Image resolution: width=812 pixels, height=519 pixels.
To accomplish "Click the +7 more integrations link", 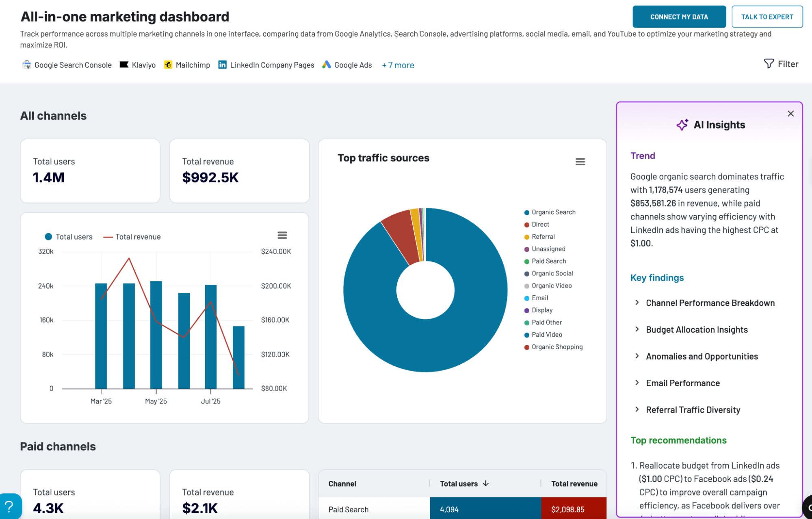I will click(397, 65).
